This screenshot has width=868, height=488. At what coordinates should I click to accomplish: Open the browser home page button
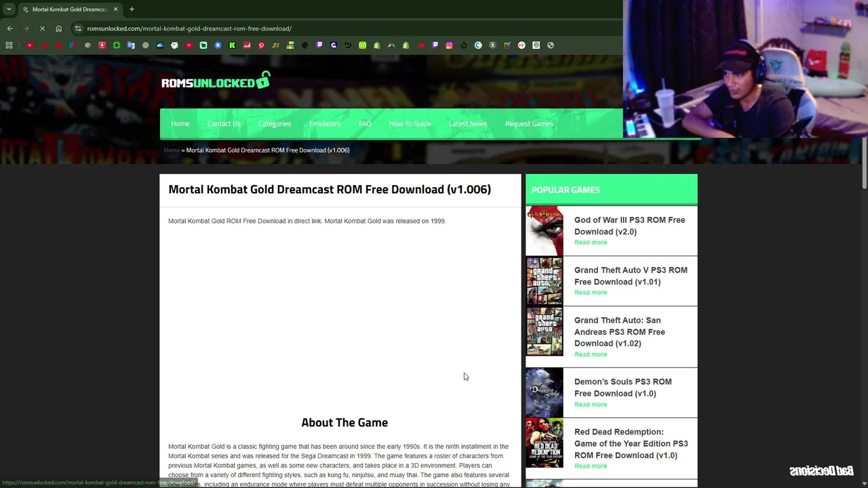click(58, 28)
